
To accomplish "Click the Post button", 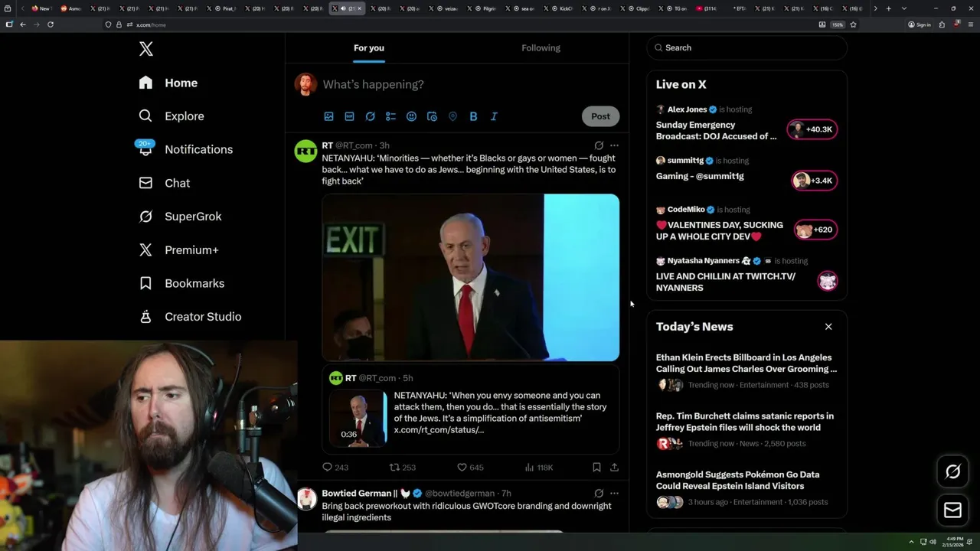I will (x=600, y=116).
